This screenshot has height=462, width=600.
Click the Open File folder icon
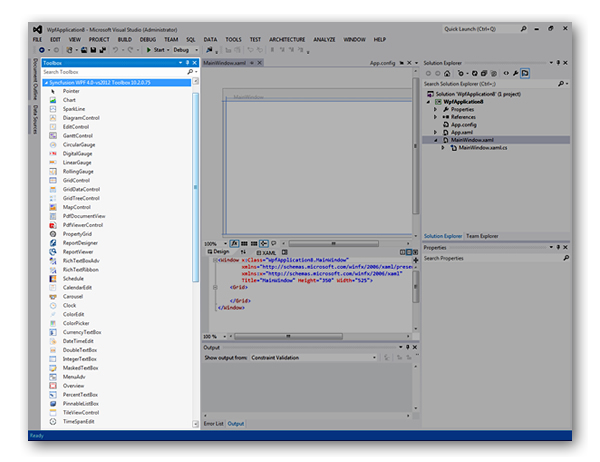click(x=84, y=50)
